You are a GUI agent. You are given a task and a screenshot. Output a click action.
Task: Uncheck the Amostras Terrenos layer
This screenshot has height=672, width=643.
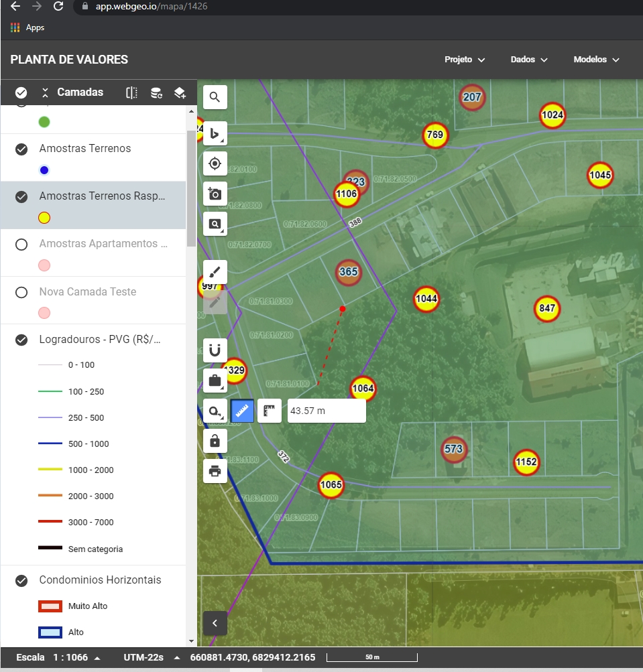pos(21,149)
